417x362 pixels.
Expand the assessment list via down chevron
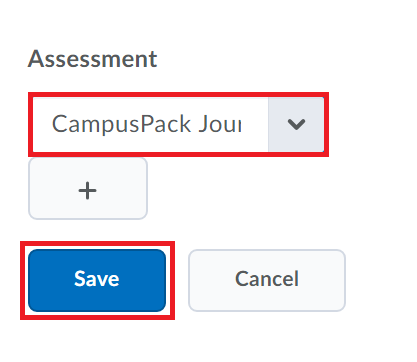[296, 124]
